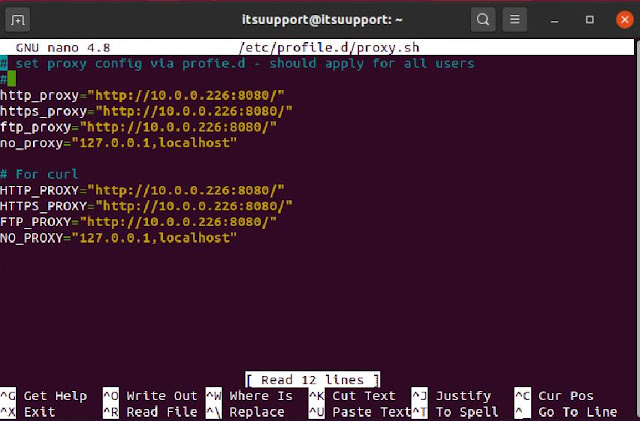This screenshot has height=421, width=640.
Task: Click the ^R Read File shortcut
Action: click(150, 412)
